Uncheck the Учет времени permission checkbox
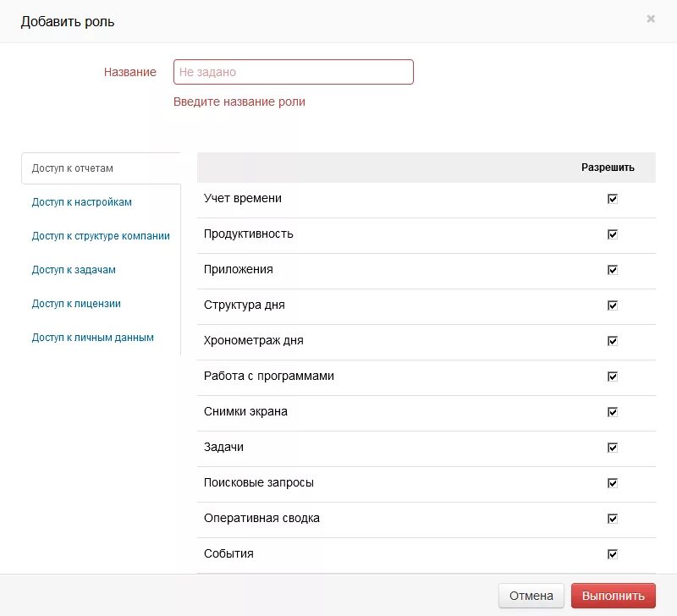 pos(612,199)
